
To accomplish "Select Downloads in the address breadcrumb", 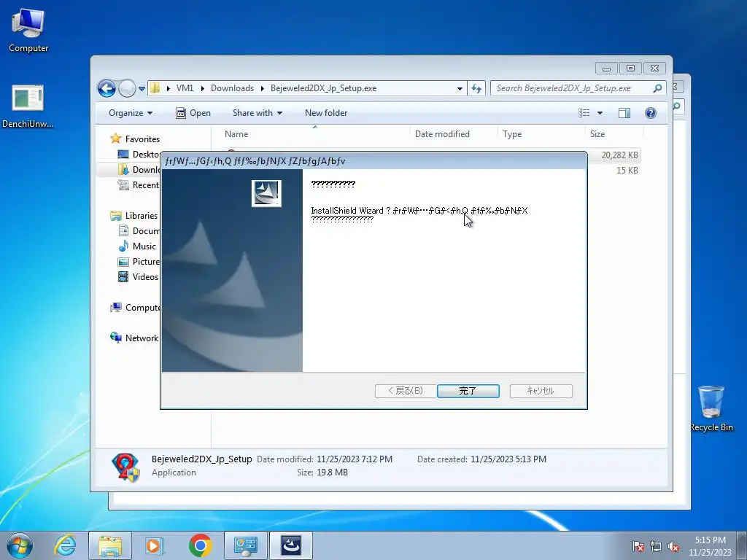I will tap(232, 88).
